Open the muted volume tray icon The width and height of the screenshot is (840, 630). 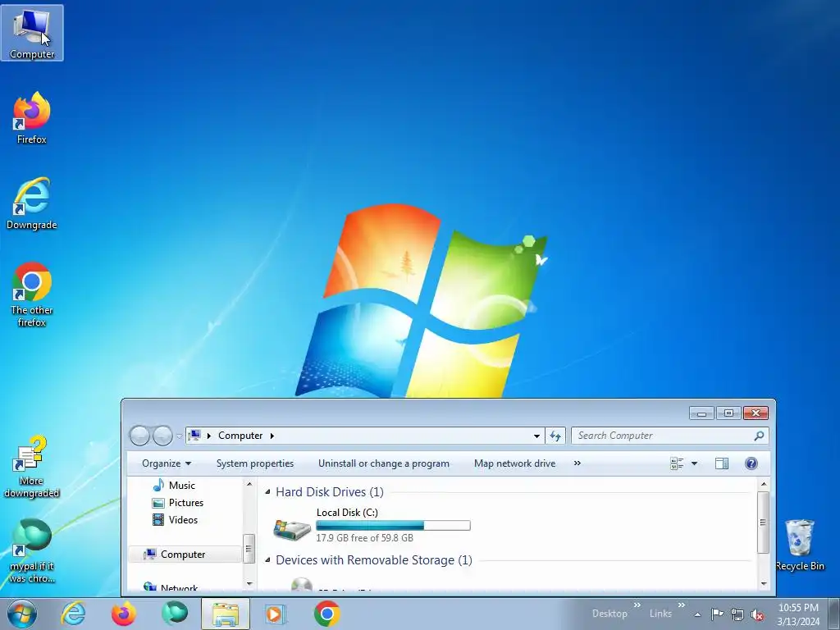pyautogui.click(x=757, y=614)
